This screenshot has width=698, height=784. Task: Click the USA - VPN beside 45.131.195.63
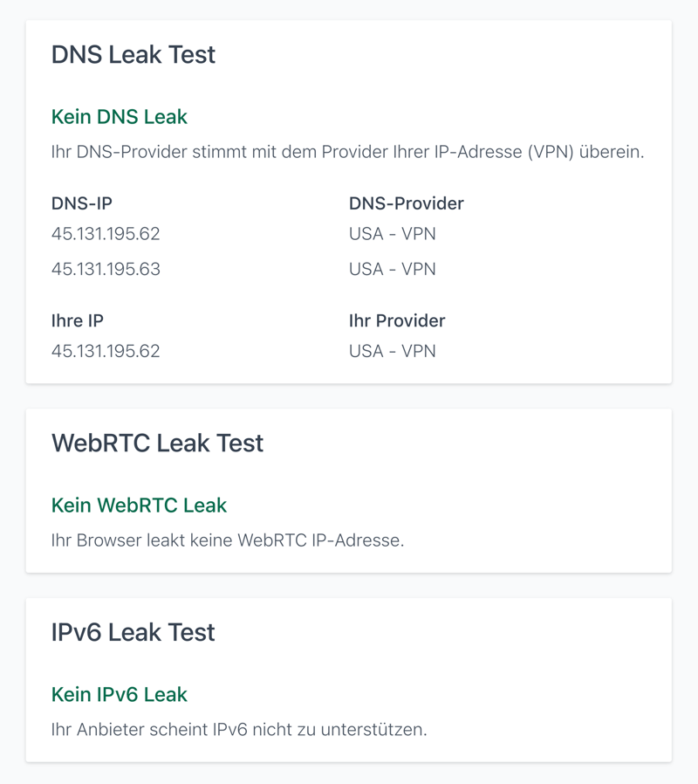[392, 269]
